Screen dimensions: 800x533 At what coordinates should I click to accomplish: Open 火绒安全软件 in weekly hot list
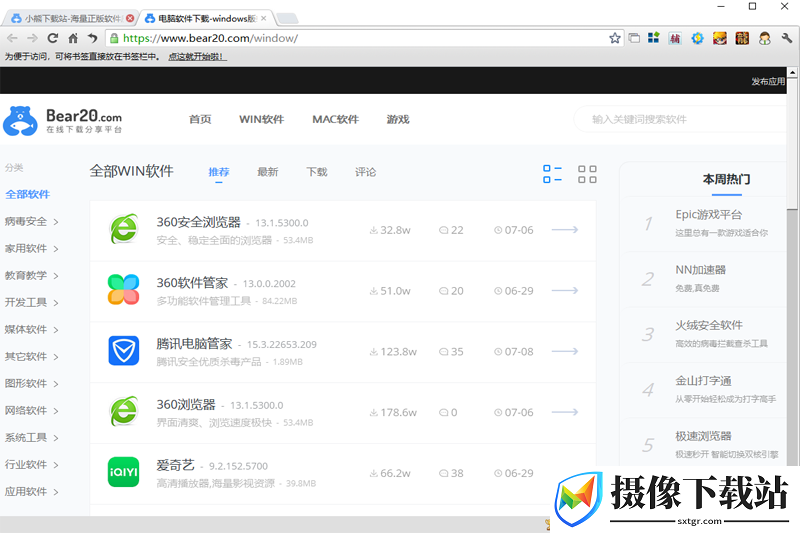coord(709,325)
